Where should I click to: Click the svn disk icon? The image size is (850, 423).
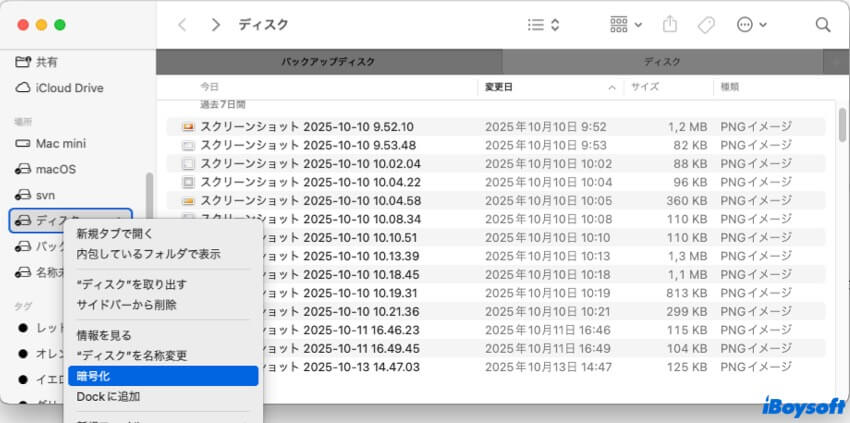click(x=23, y=195)
